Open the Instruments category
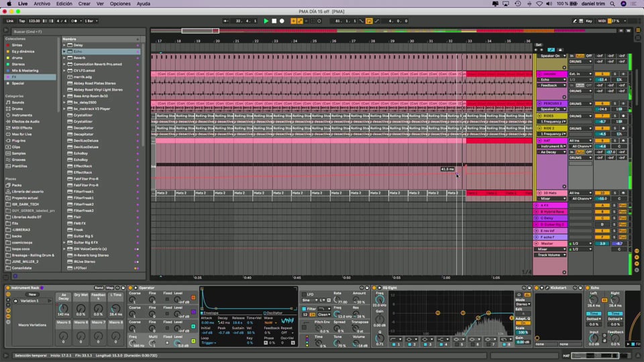The image size is (644, 362). pos(21,115)
